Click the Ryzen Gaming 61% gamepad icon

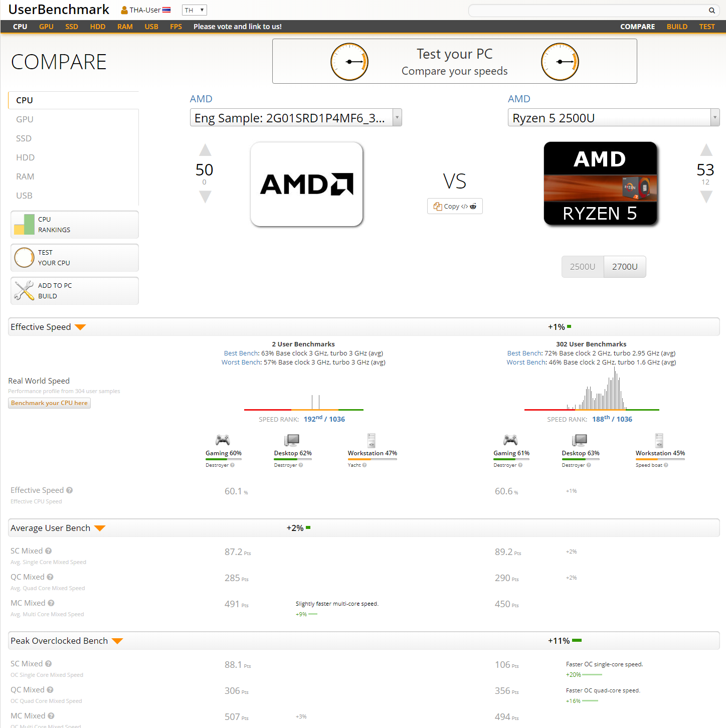[x=510, y=440]
